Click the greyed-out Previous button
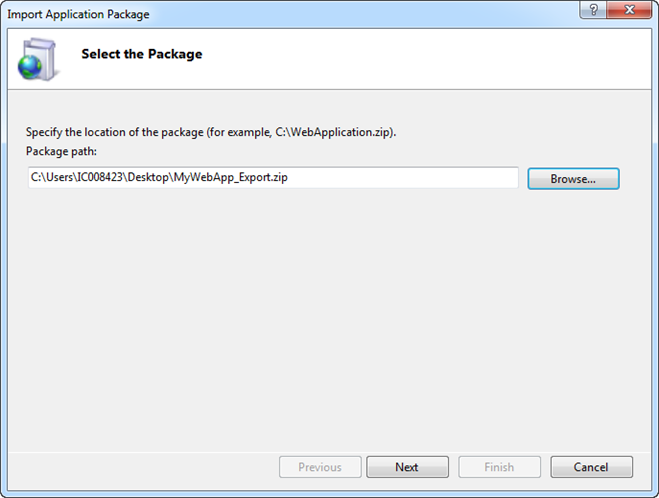Screen dimensions: 659x498 pos(319,467)
